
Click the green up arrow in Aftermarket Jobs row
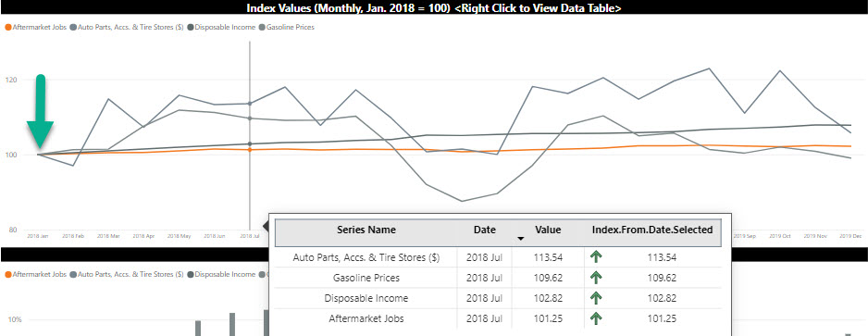point(596,318)
